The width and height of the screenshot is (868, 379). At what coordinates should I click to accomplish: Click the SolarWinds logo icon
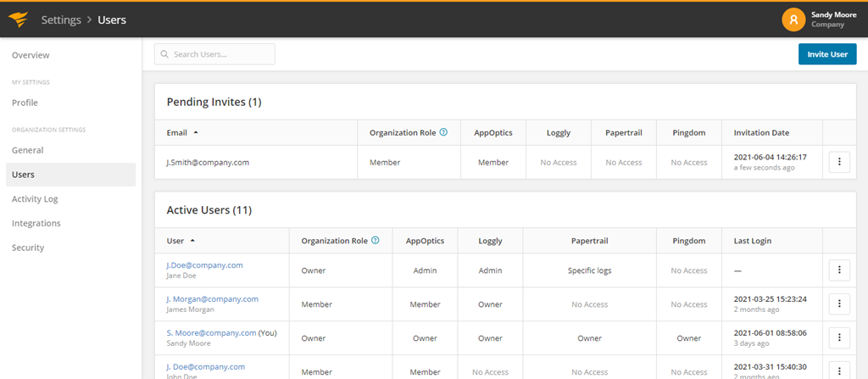click(19, 20)
